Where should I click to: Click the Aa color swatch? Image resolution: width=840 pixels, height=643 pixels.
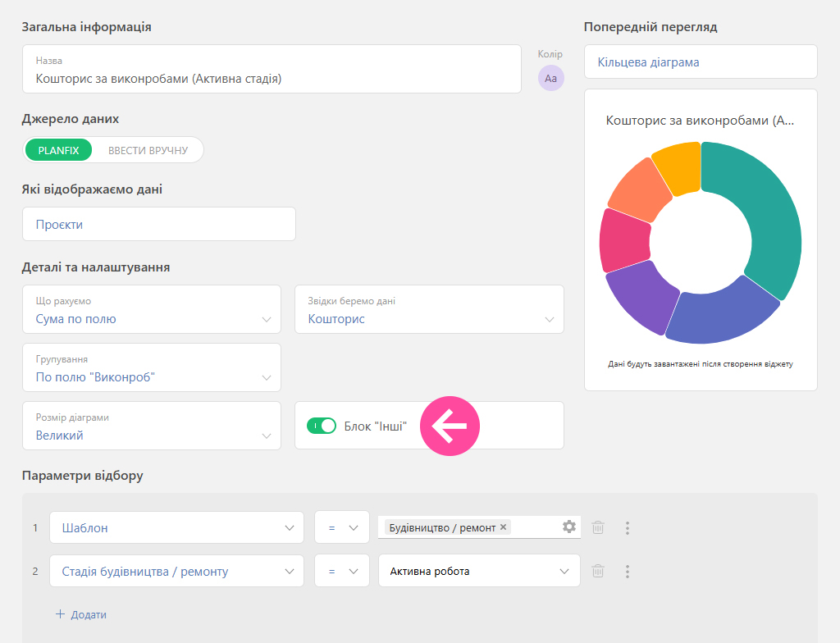tap(550, 78)
